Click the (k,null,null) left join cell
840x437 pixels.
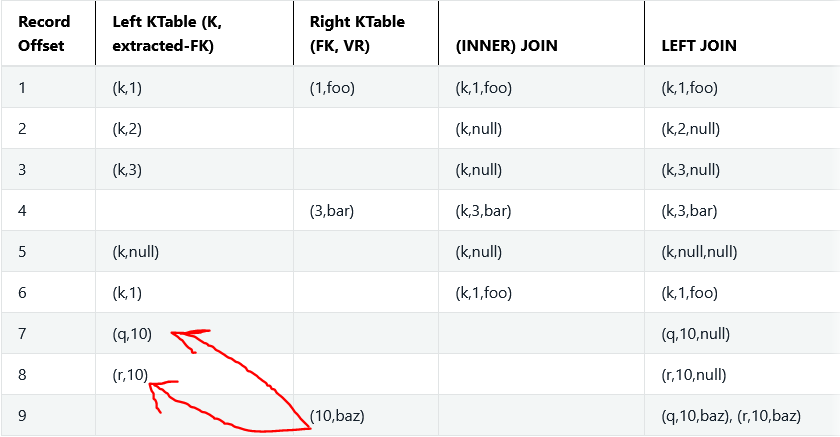(x=699, y=252)
